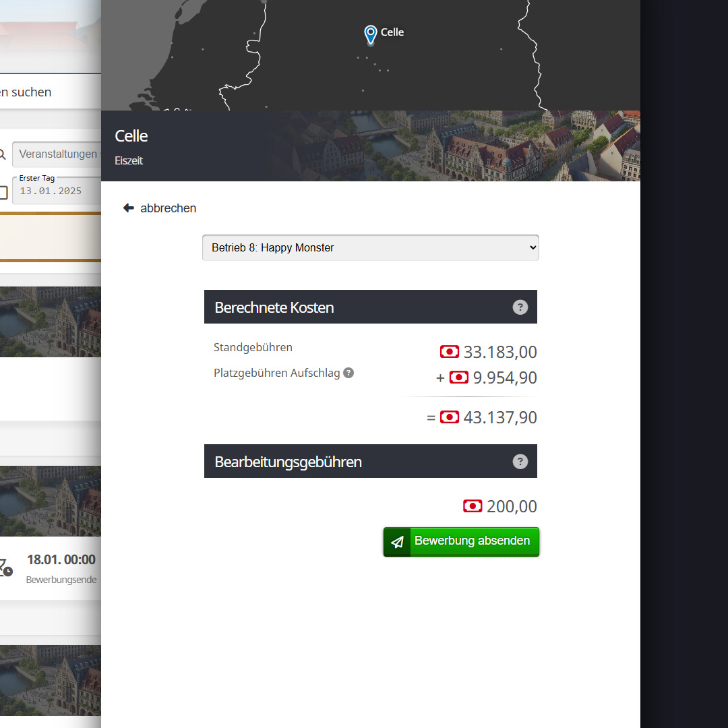728x728 pixels.
Task: Click the Bearbeitungsgebühren header bar
Action: click(x=371, y=461)
